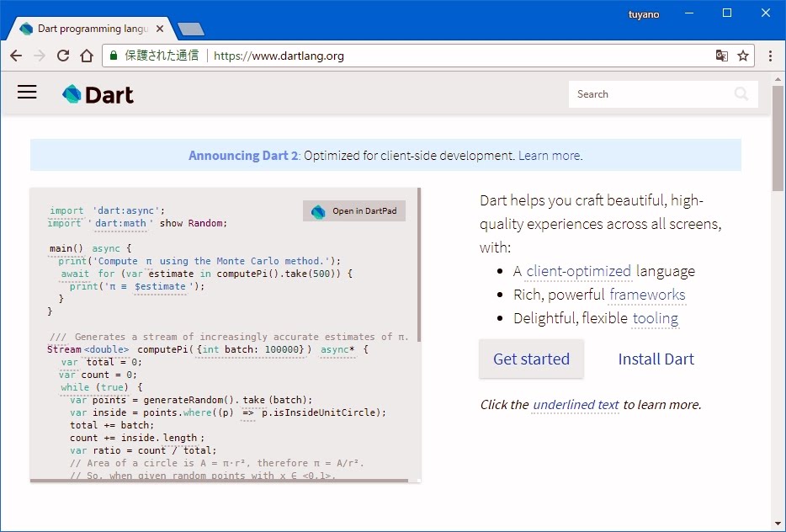Click the translate page icon
Image resolution: width=786 pixels, height=532 pixels.
(x=721, y=56)
